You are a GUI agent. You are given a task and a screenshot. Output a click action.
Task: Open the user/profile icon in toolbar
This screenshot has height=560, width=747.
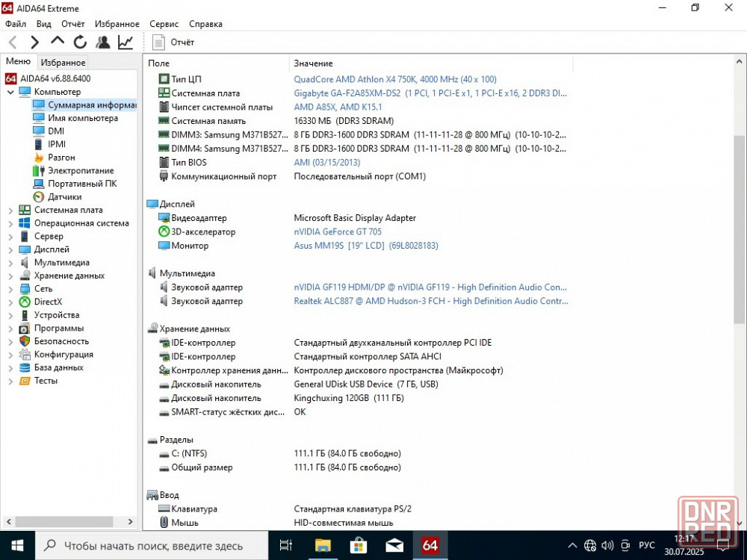pyautogui.click(x=102, y=43)
